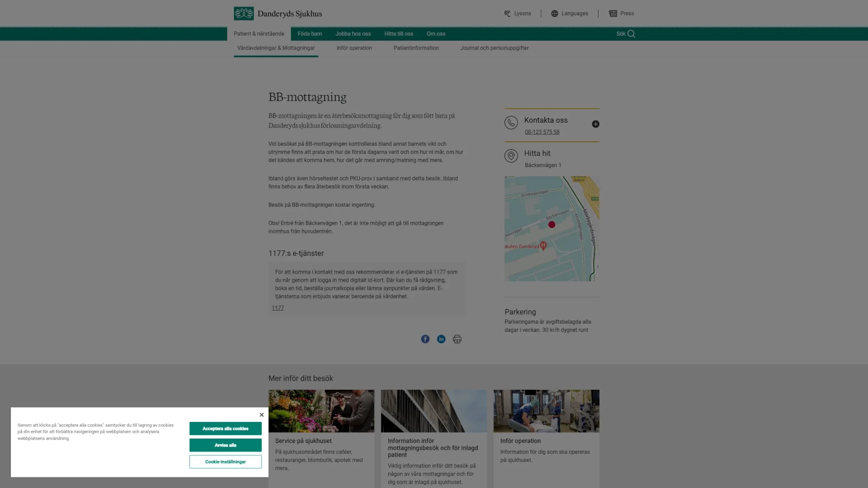Click the Parkering heading

click(x=520, y=312)
